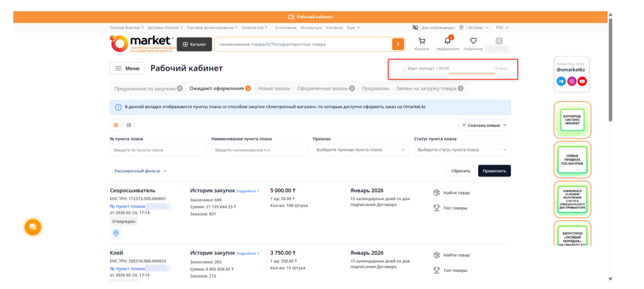
Task: Open the orange chat support bubble
Action: pos(33,227)
